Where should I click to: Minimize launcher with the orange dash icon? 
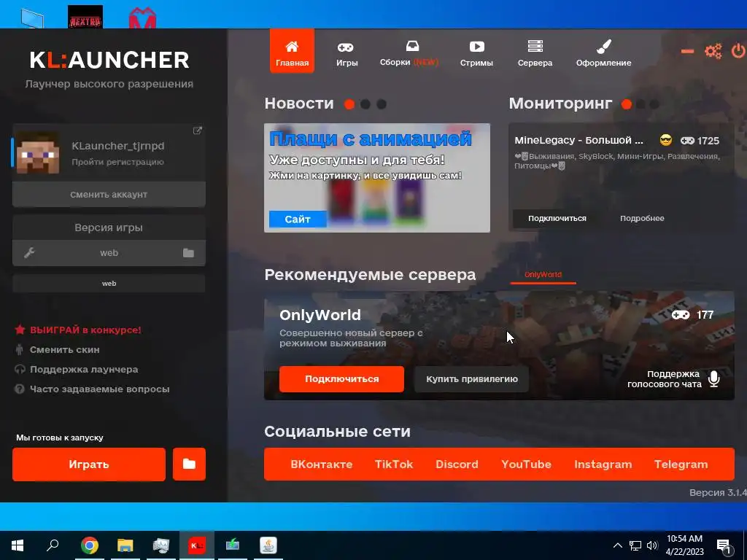[x=687, y=52]
